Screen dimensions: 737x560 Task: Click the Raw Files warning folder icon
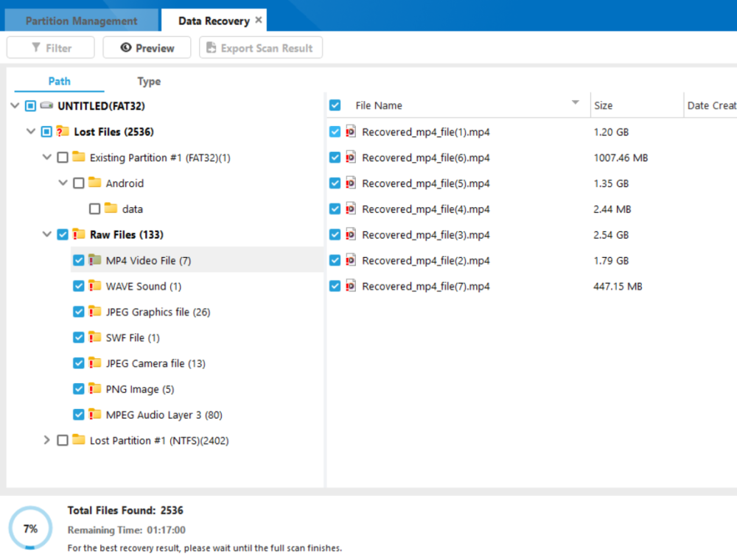(79, 235)
